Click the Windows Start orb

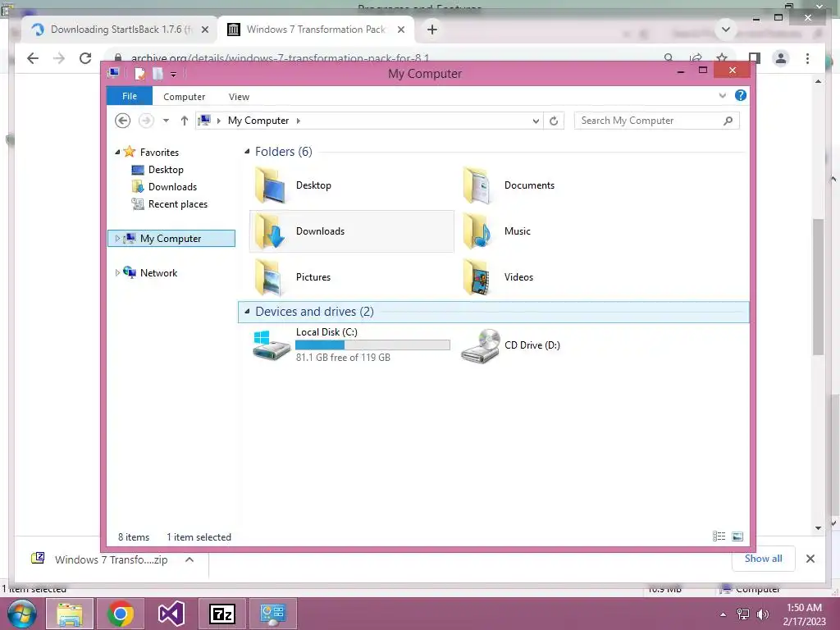[x=21, y=614]
